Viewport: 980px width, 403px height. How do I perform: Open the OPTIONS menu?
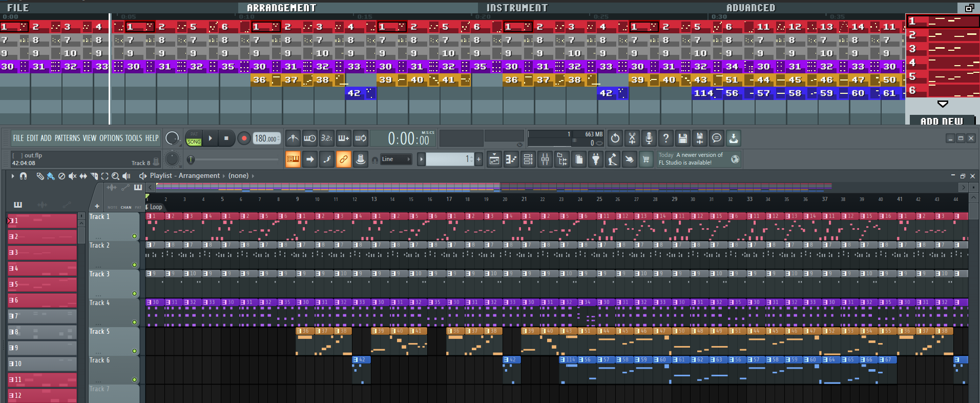pyautogui.click(x=111, y=138)
